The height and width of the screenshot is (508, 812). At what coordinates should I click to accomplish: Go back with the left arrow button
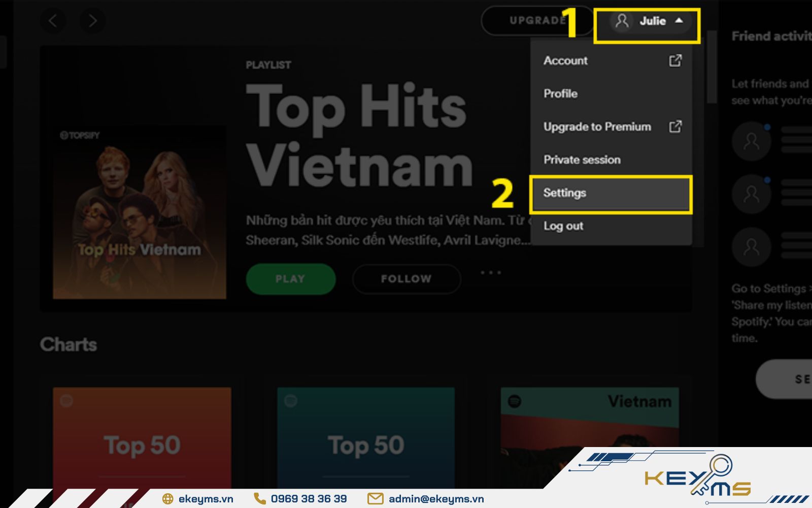tap(53, 21)
